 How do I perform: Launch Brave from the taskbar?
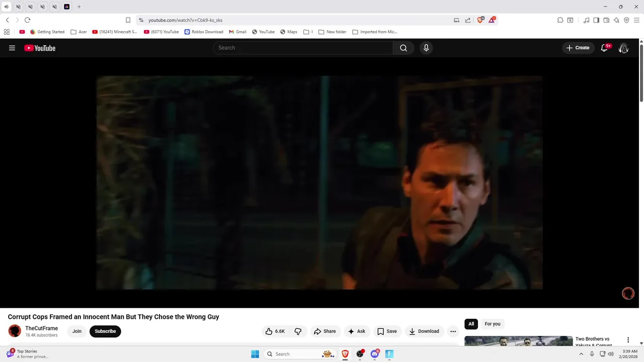pyautogui.click(x=345, y=354)
